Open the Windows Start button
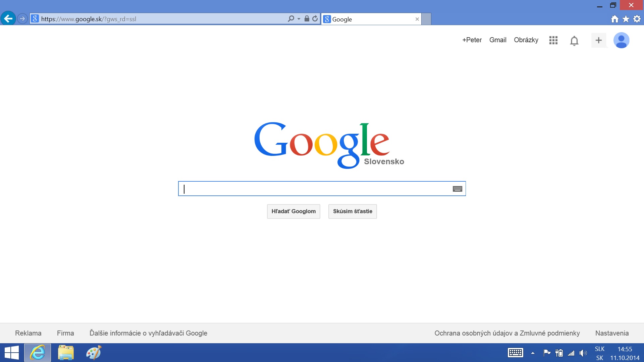This screenshot has width=644, height=362. pos(12,353)
